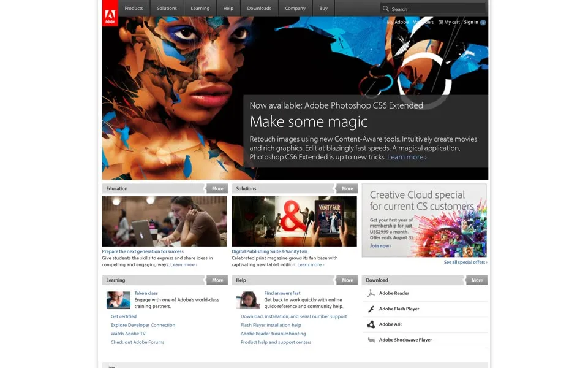Click the Adobe Shockwave Player text link
588x368 pixels.
[x=405, y=340]
